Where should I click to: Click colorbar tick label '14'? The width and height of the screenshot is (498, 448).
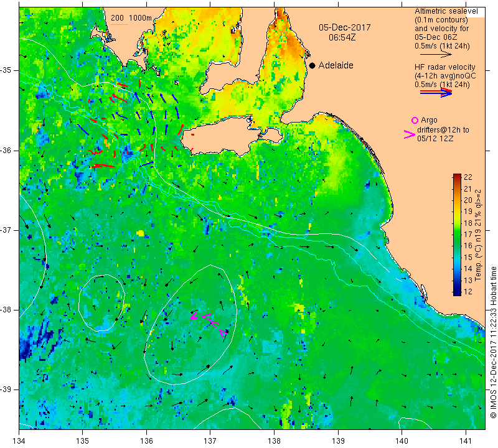(x=468, y=268)
